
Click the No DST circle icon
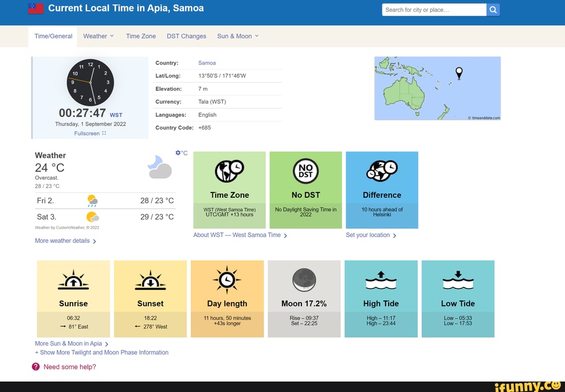(306, 171)
